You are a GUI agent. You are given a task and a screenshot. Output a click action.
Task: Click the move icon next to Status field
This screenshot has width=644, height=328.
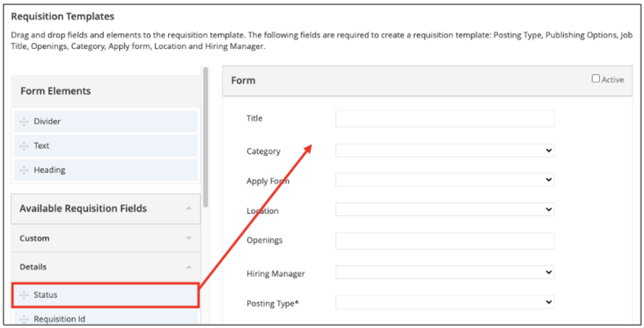(24, 295)
